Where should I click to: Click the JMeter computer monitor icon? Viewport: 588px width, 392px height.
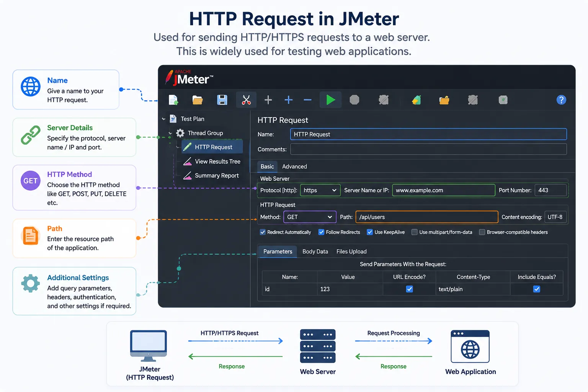tap(149, 346)
